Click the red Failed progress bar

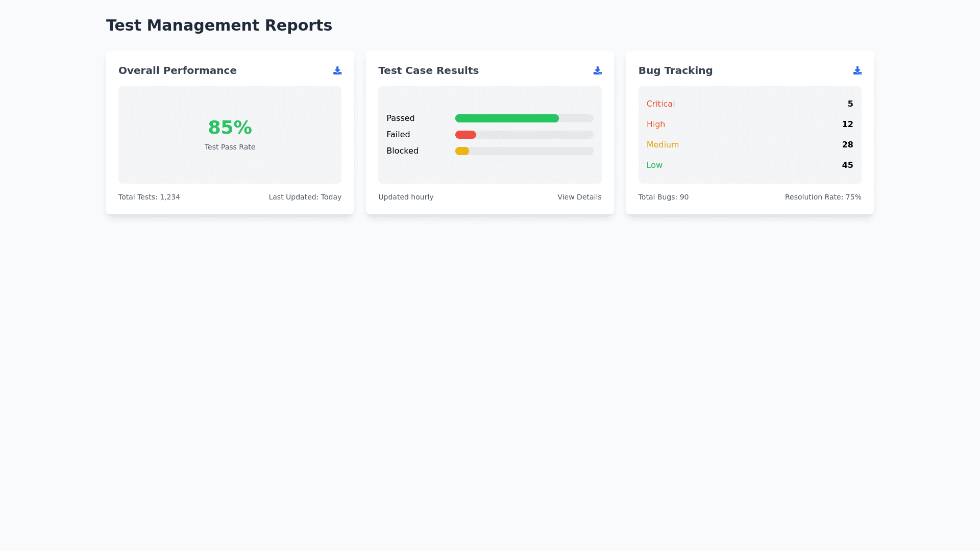[465, 135]
